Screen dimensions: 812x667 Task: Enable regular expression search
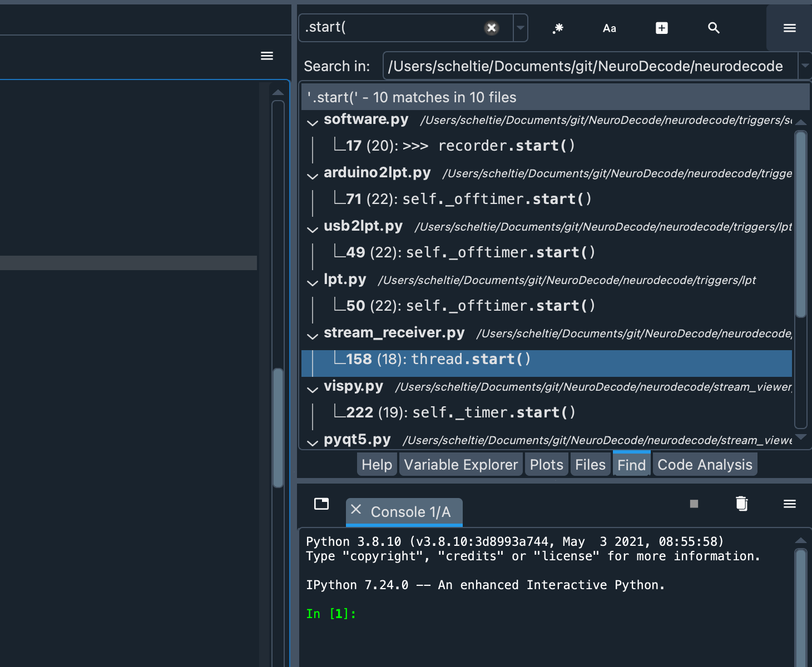pos(558,28)
